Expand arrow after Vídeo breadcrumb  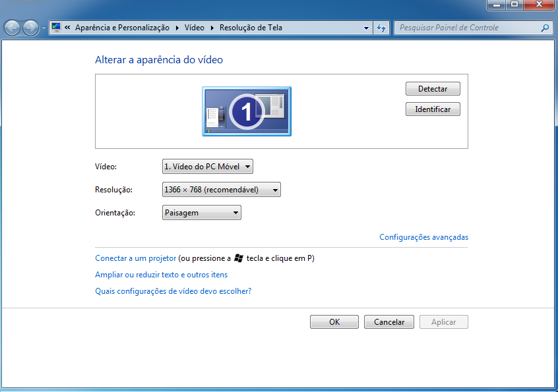(212, 28)
